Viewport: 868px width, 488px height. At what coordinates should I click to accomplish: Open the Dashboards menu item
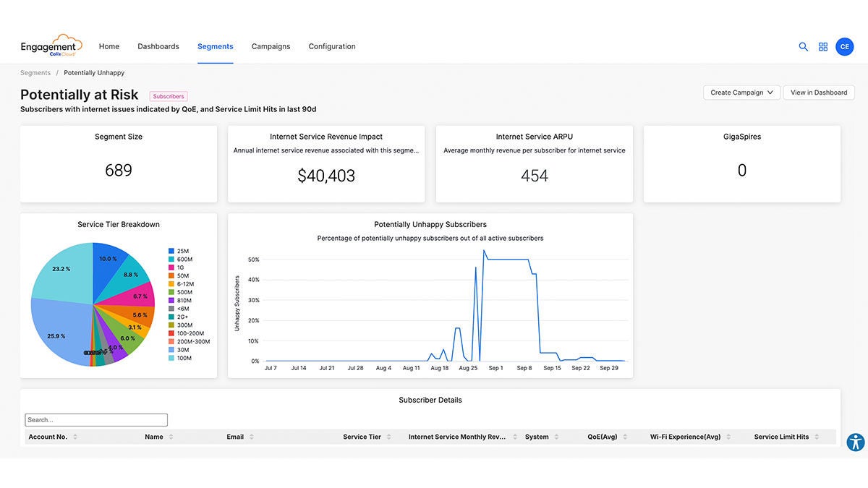click(x=158, y=46)
